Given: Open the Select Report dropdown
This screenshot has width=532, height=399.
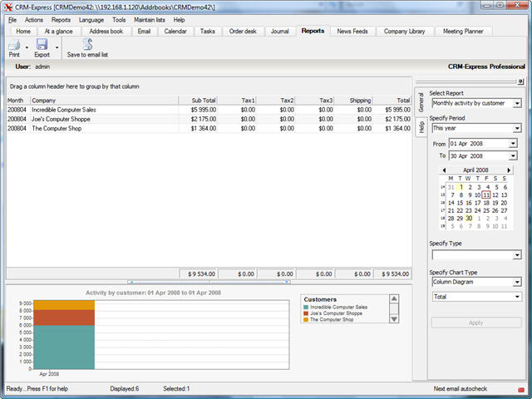Looking at the screenshot, I should point(517,104).
